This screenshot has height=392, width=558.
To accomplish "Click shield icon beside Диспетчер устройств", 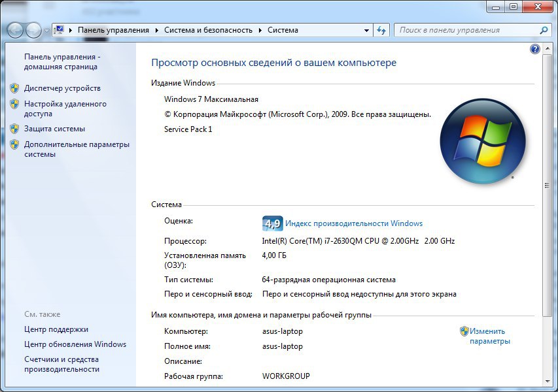I will tap(14, 88).
